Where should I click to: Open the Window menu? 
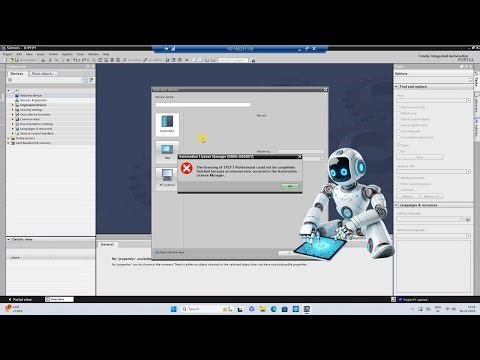(93, 54)
